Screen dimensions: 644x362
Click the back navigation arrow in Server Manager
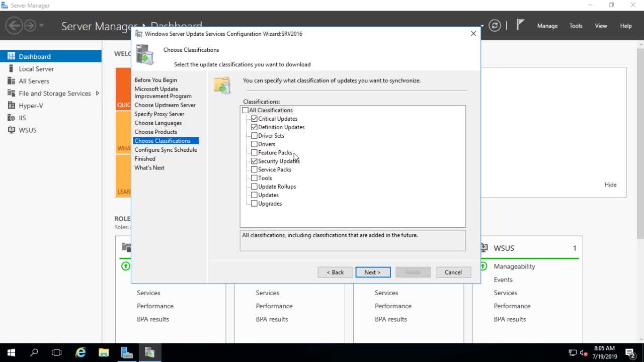[x=14, y=26]
